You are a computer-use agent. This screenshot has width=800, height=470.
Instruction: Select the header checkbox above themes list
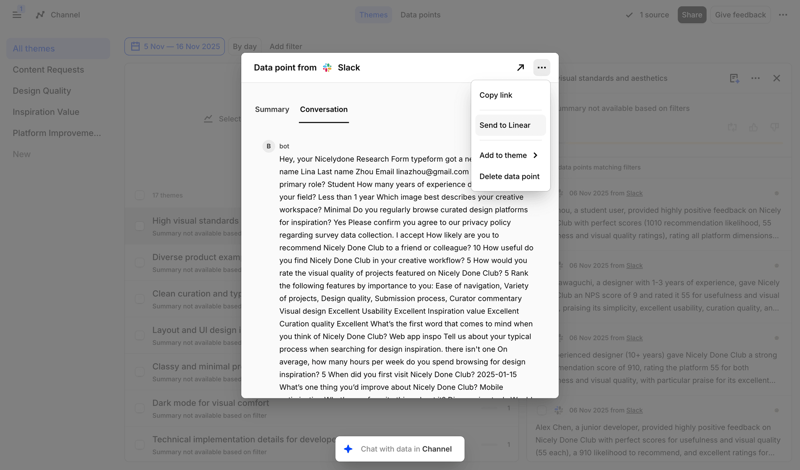(140, 195)
